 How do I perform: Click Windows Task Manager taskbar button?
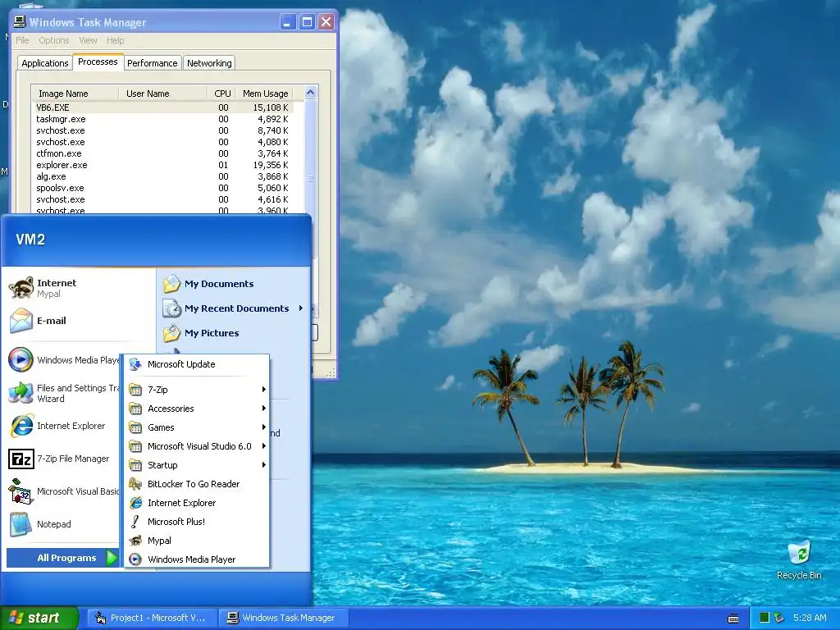point(284,618)
